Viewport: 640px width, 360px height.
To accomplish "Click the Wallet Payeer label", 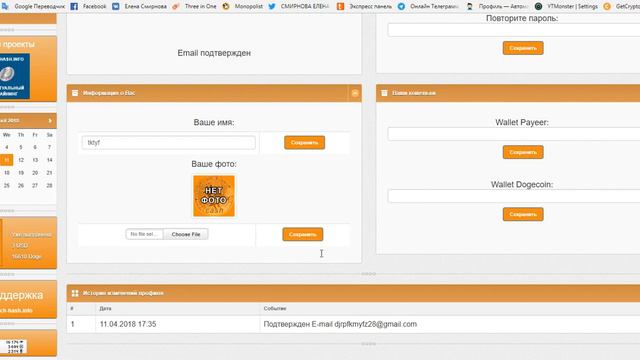I will (x=522, y=122).
